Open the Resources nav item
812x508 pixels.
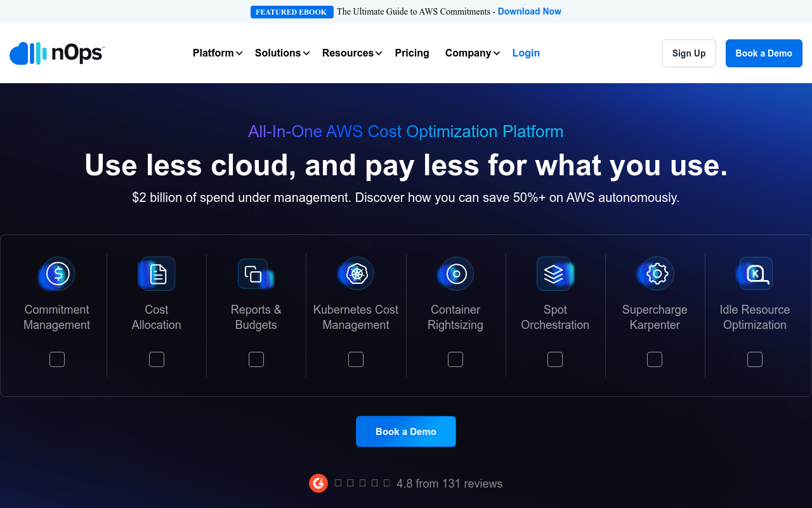[x=348, y=53]
